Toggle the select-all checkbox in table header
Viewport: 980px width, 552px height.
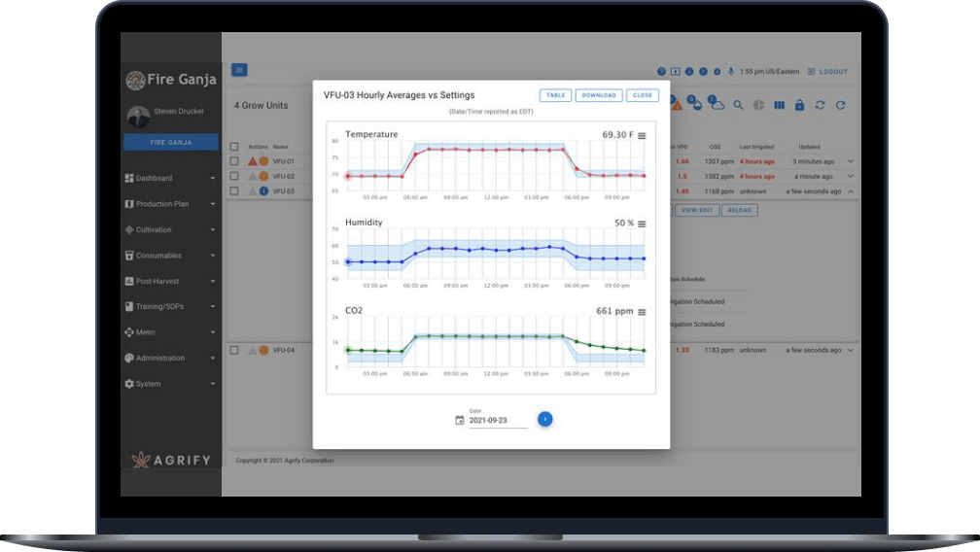[x=234, y=147]
